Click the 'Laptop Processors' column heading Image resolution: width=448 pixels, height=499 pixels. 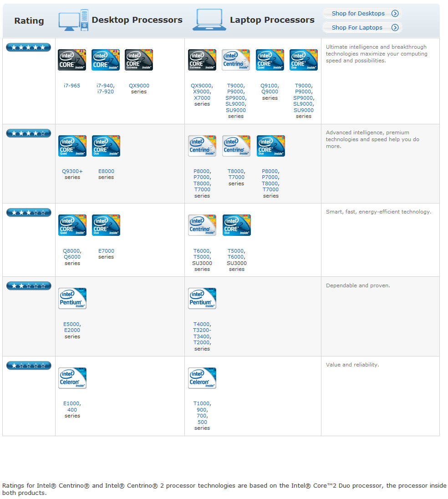(x=272, y=20)
